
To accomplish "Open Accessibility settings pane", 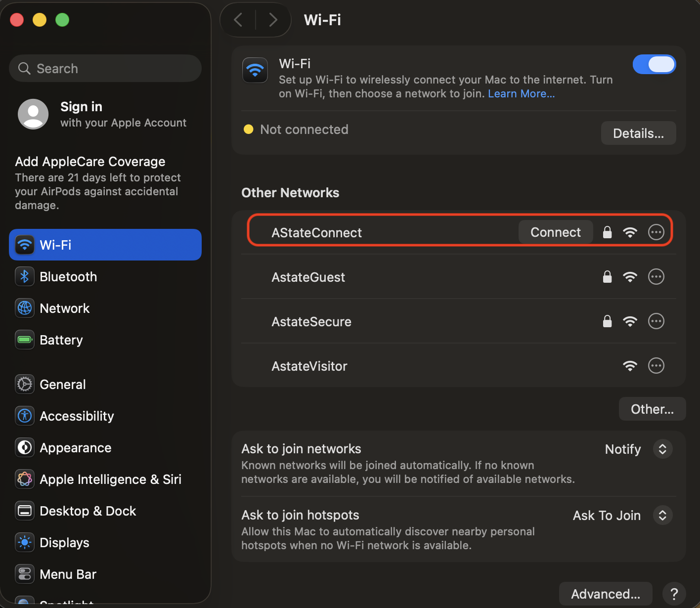I will tap(105, 416).
